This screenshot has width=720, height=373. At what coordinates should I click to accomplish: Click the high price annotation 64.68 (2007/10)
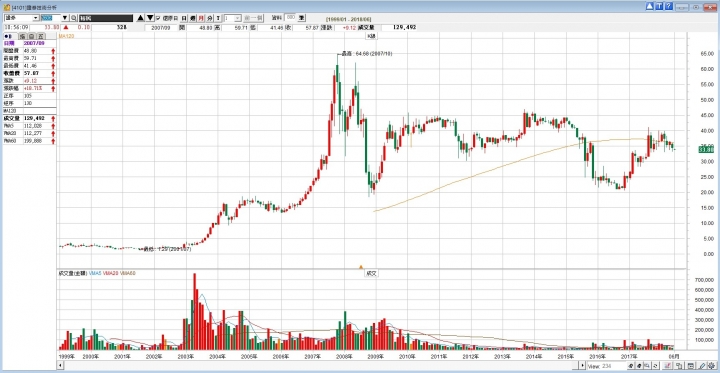pyautogui.click(x=367, y=54)
